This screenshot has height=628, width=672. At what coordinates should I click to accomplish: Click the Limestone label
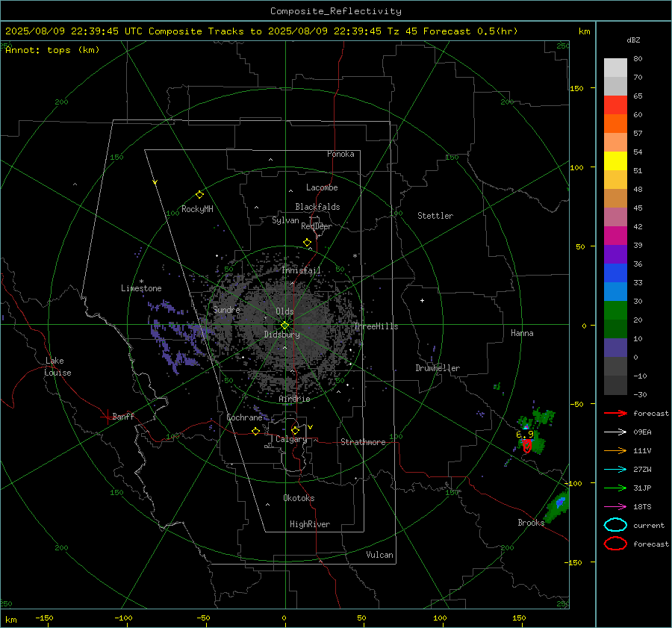click(141, 288)
